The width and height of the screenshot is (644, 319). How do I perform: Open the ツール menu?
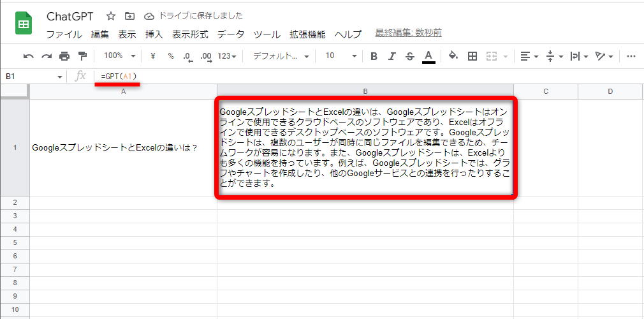(267, 34)
